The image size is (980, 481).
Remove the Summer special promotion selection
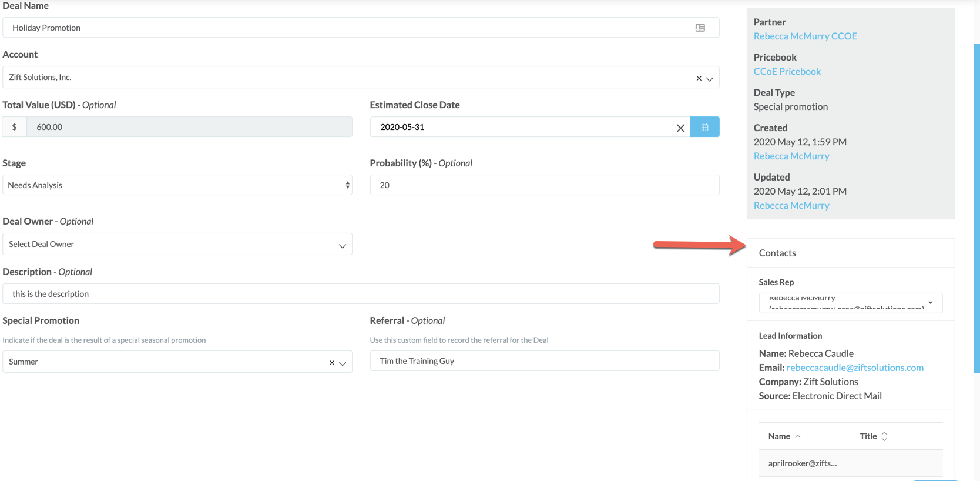coord(331,363)
